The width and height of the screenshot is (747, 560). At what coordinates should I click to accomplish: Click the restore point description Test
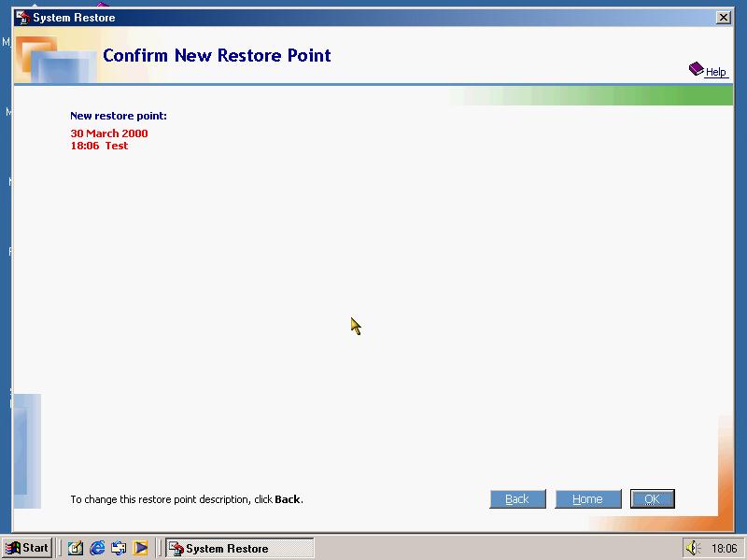117,146
